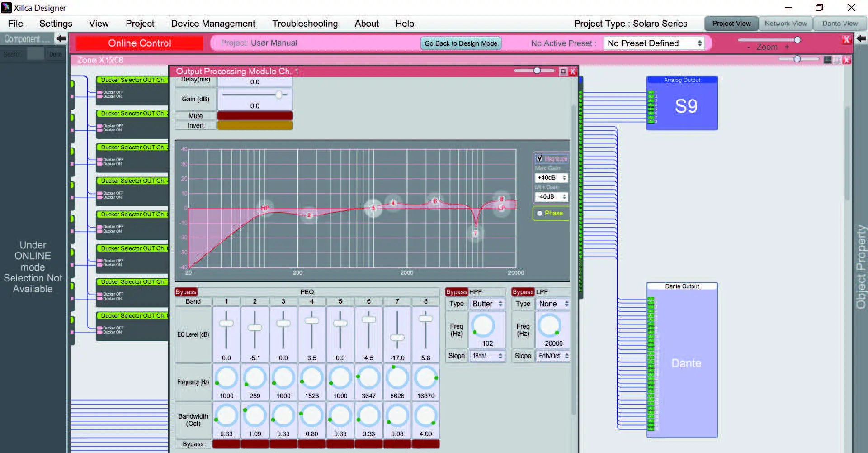The image size is (868, 453).
Task: Expand the LPF Slope dropdown
Action: click(x=553, y=356)
